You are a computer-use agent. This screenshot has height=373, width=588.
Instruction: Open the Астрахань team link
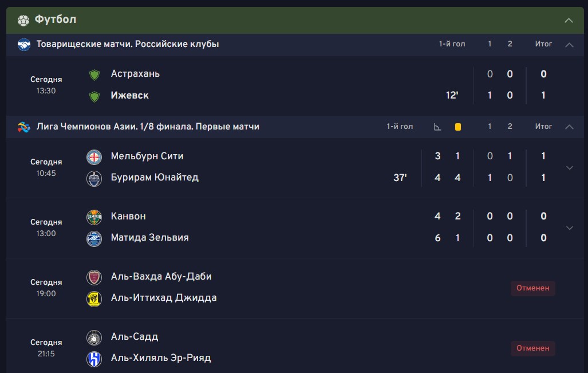click(x=135, y=74)
